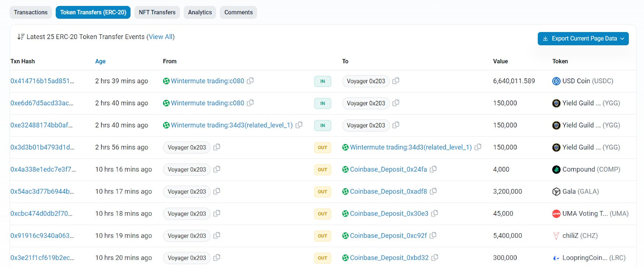Open transaction 0x3e21f1cf619b2ec

click(x=42, y=258)
